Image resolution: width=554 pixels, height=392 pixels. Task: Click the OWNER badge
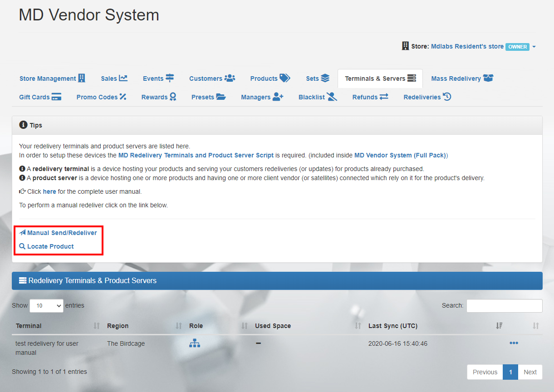(x=517, y=47)
